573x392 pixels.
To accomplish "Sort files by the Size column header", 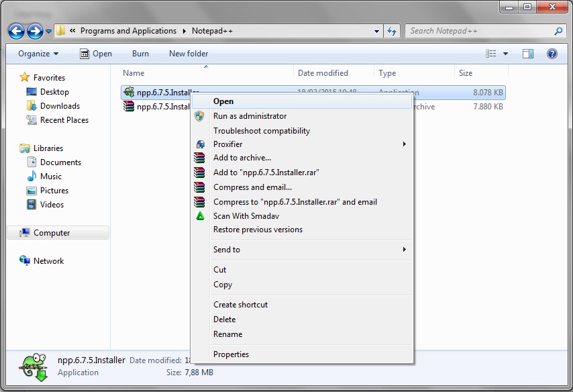I will coord(470,72).
